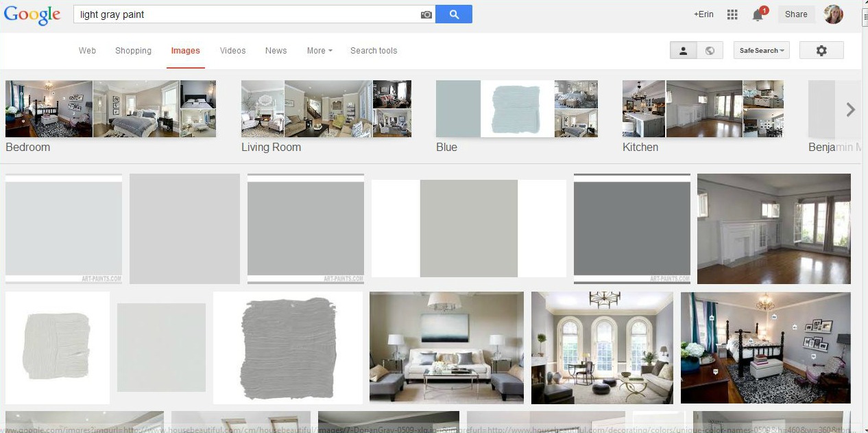This screenshot has width=868, height=433.
Task: Expand the More menu
Action: [x=319, y=50]
